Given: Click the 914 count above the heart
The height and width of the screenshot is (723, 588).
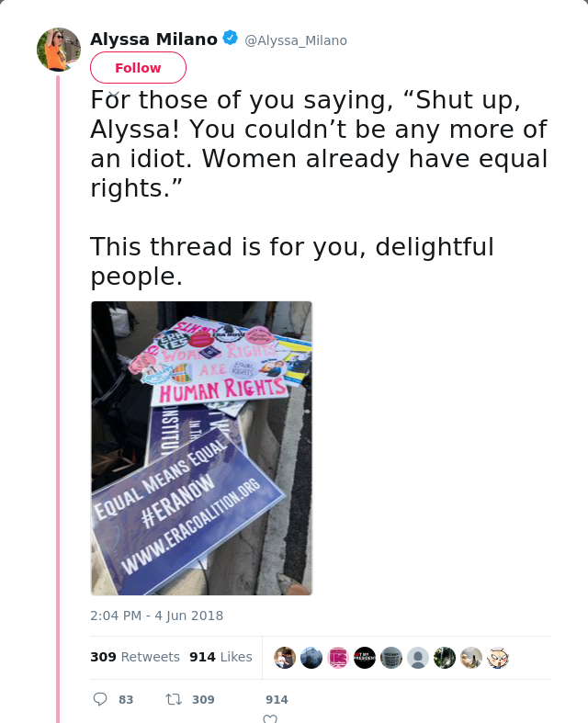Looking at the screenshot, I should (x=277, y=699).
